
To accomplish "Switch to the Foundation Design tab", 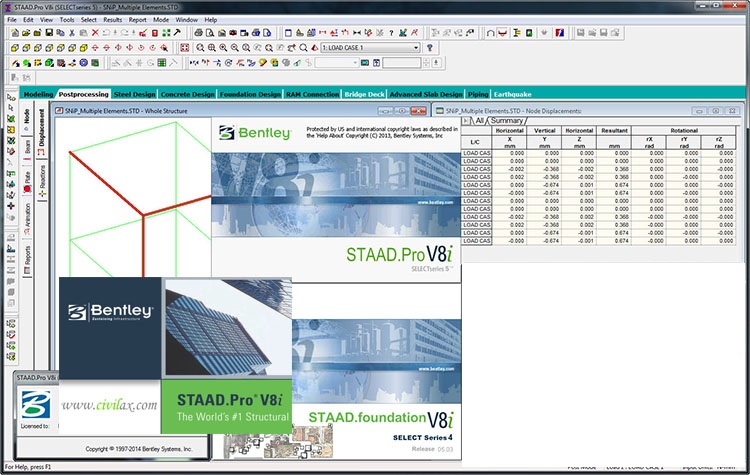I will [250, 94].
